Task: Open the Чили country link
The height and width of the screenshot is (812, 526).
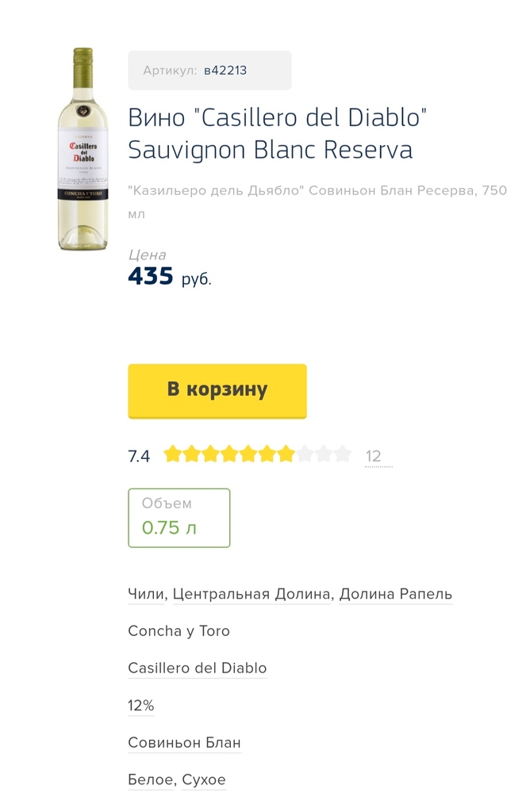Action: tap(147, 594)
